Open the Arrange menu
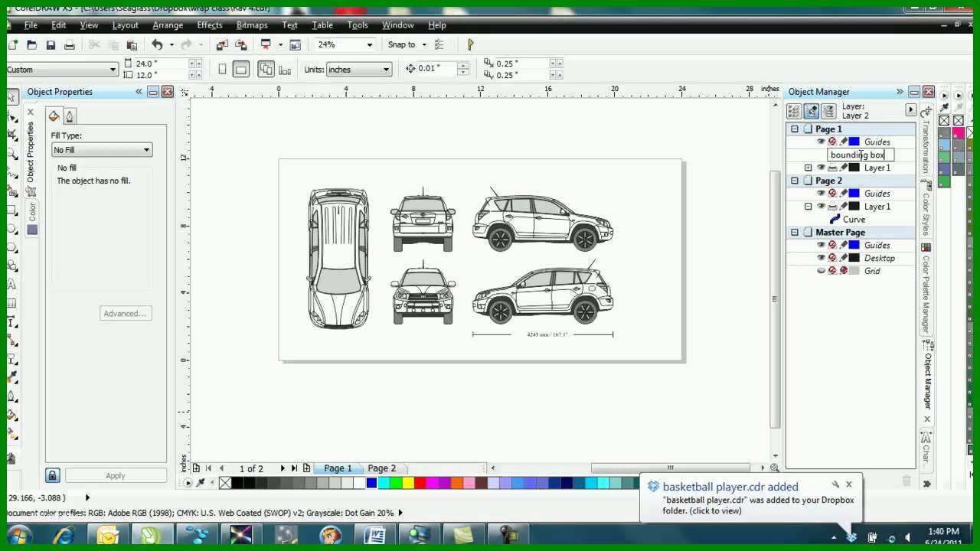Image resolution: width=980 pixels, height=551 pixels. point(168,25)
